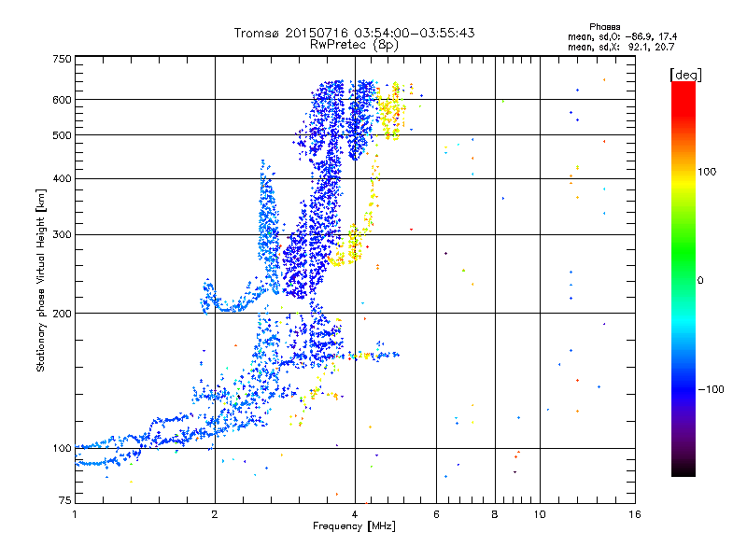This screenshot has width=747, height=560.
Task: Click x-axis tick label '6'
Action: [x=436, y=514]
